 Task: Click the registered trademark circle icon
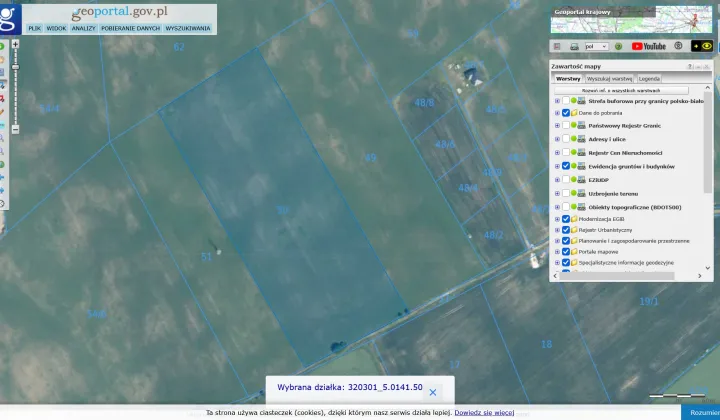point(678,46)
